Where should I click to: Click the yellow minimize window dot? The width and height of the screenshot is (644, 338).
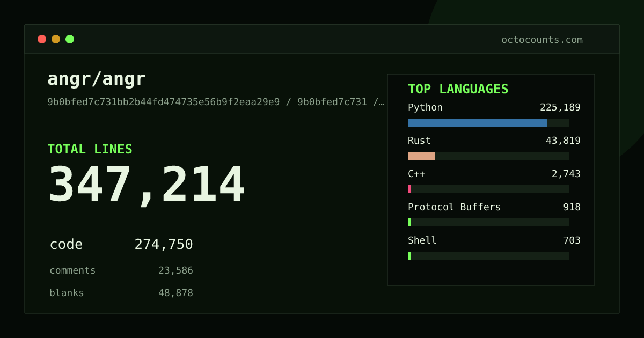pos(56,39)
